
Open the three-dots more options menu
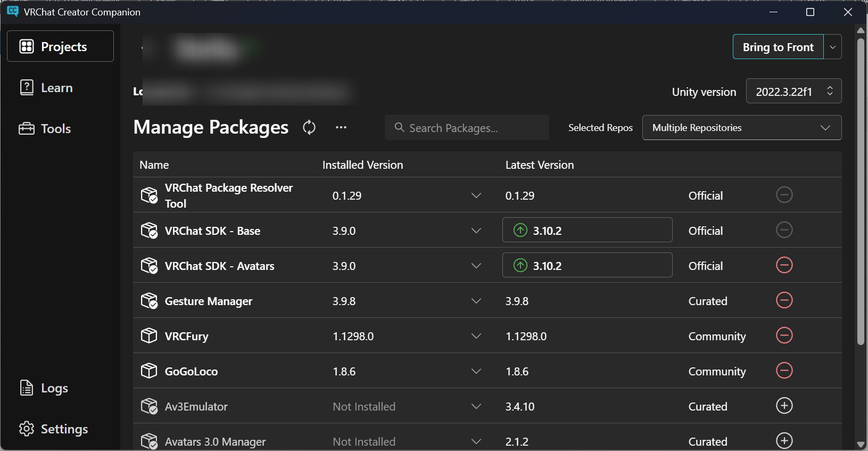click(341, 127)
